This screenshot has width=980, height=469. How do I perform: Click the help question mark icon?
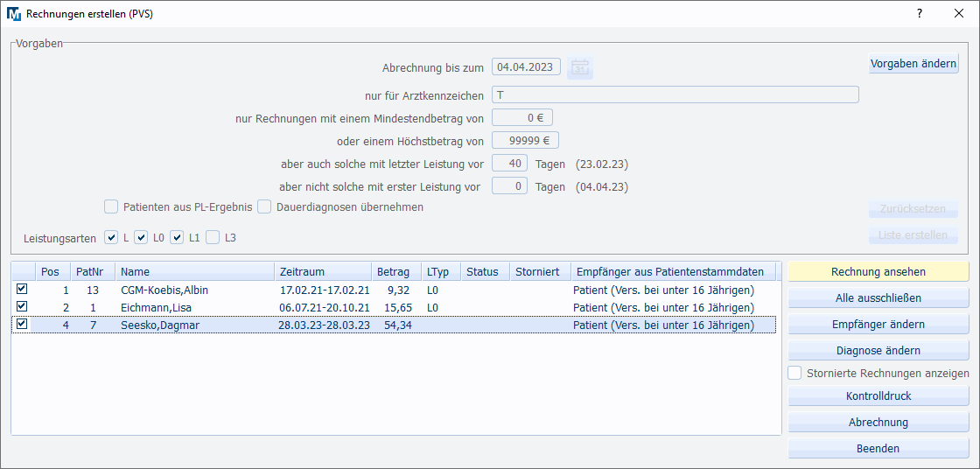coord(920,14)
